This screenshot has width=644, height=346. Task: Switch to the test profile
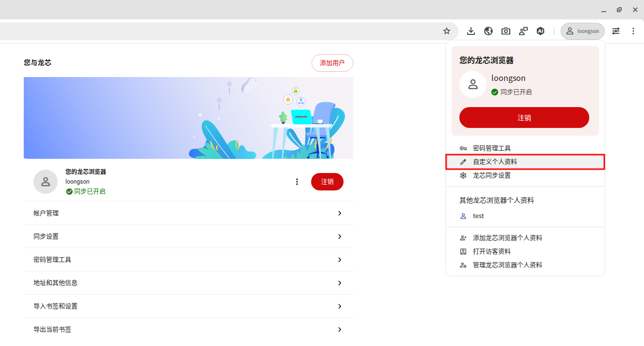click(478, 216)
